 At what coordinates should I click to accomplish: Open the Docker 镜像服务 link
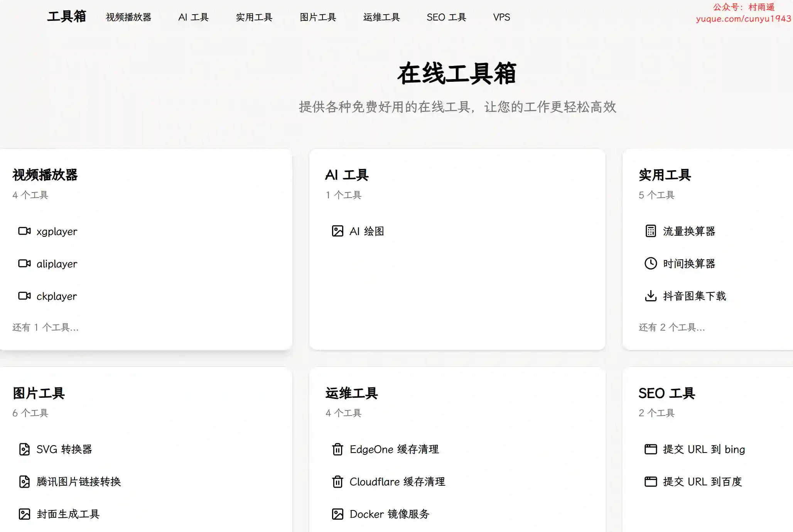(x=390, y=514)
